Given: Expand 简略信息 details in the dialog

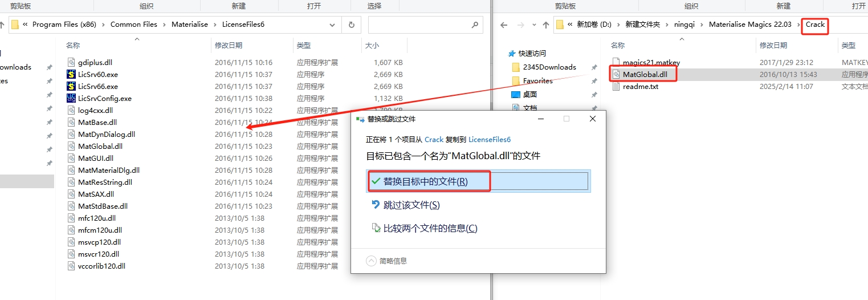Looking at the screenshot, I should pos(386,261).
